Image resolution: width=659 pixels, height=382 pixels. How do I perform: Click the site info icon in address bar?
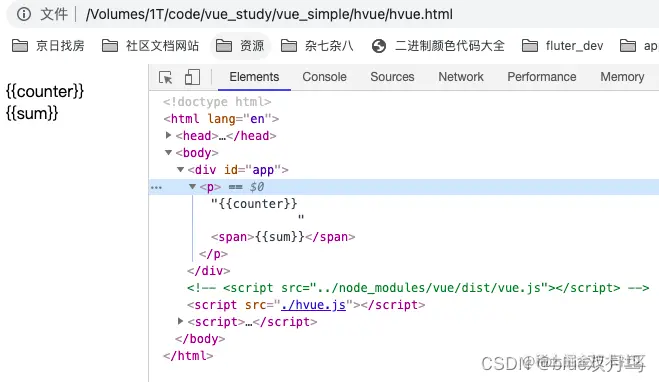(24, 14)
